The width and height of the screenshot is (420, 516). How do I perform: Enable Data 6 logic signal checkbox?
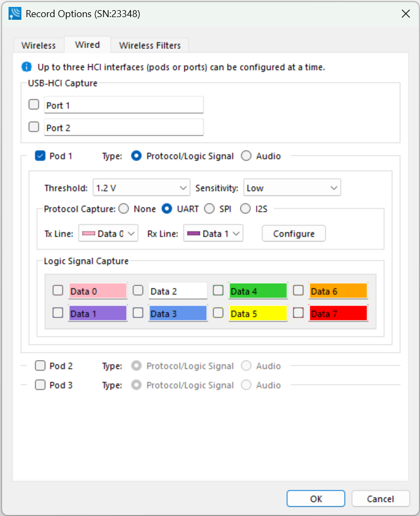coord(298,290)
